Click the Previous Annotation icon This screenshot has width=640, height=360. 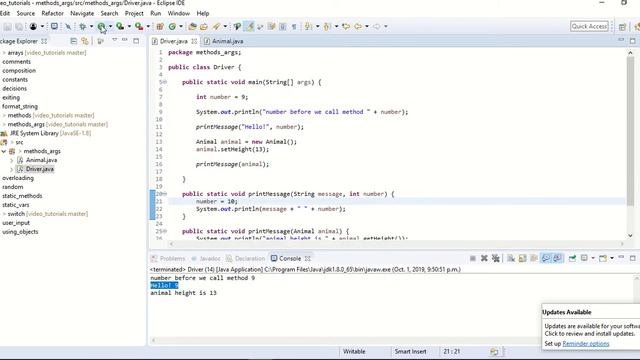click(327, 27)
